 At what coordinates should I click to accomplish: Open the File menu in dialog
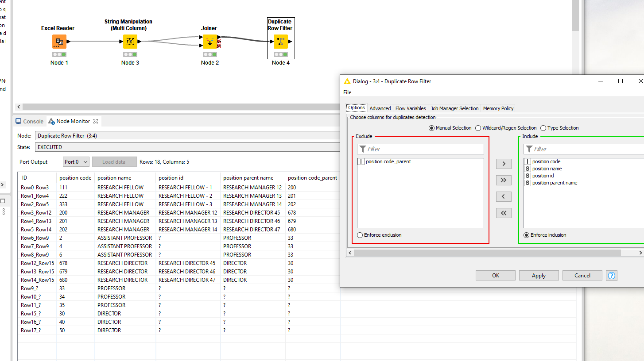click(347, 92)
